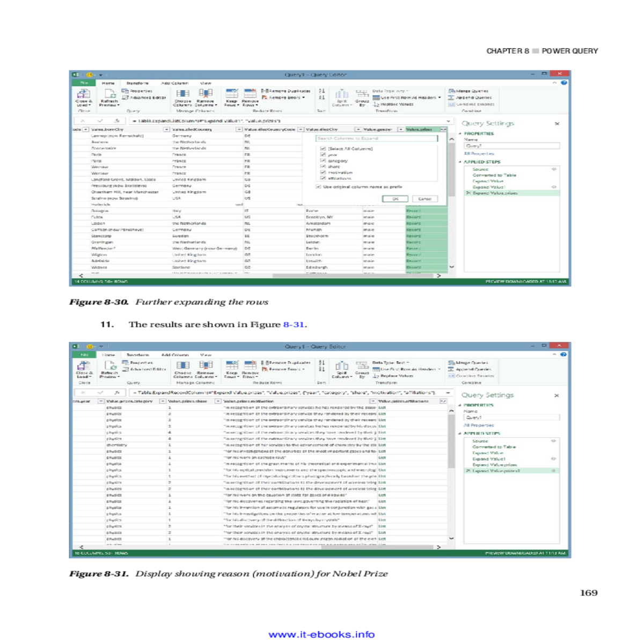Select Source step in lower figure
Viewport: 644px width, 644px height.
pyautogui.click(x=480, y=441)
